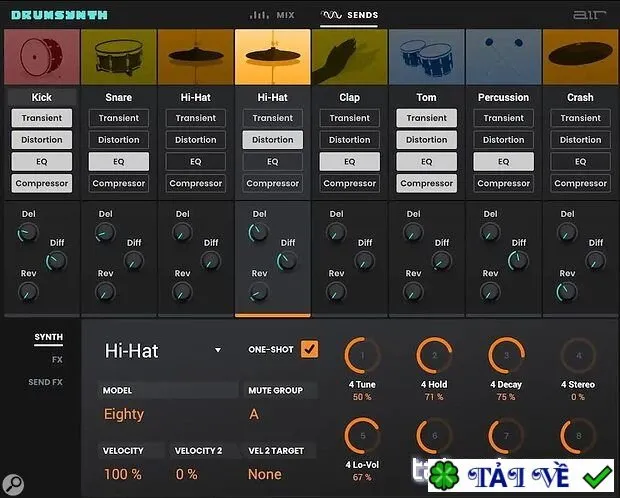Select the Clap hand pad image

pyautogui.click(x=350, y=57)
